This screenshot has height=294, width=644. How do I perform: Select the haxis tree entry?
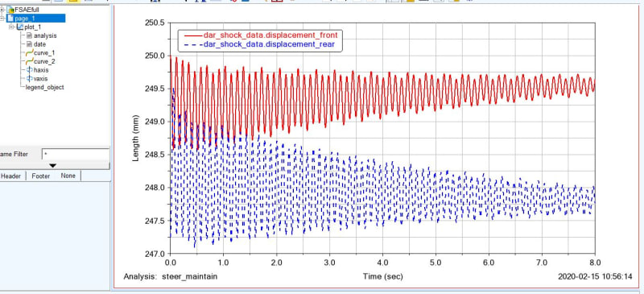tap(41, 70)
